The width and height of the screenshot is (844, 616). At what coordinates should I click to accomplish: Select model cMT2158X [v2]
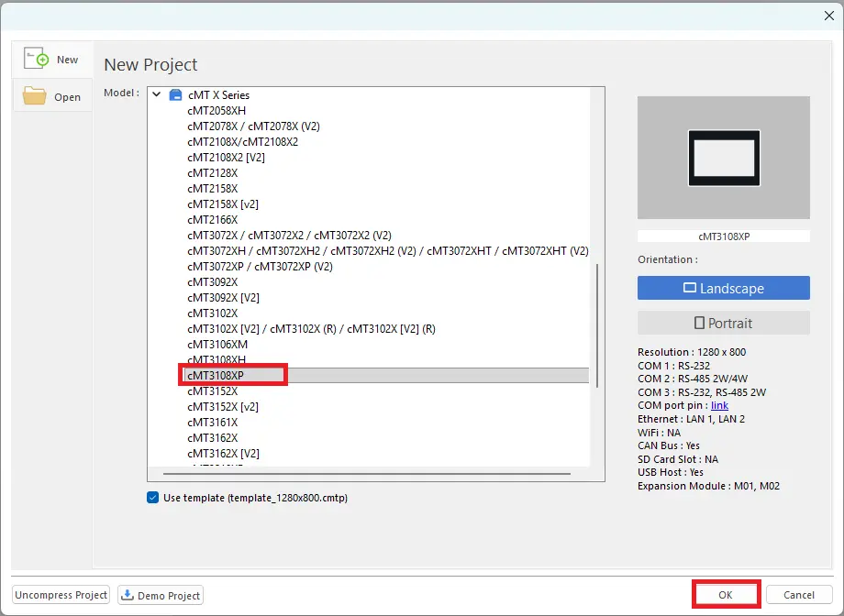(223, 203)
